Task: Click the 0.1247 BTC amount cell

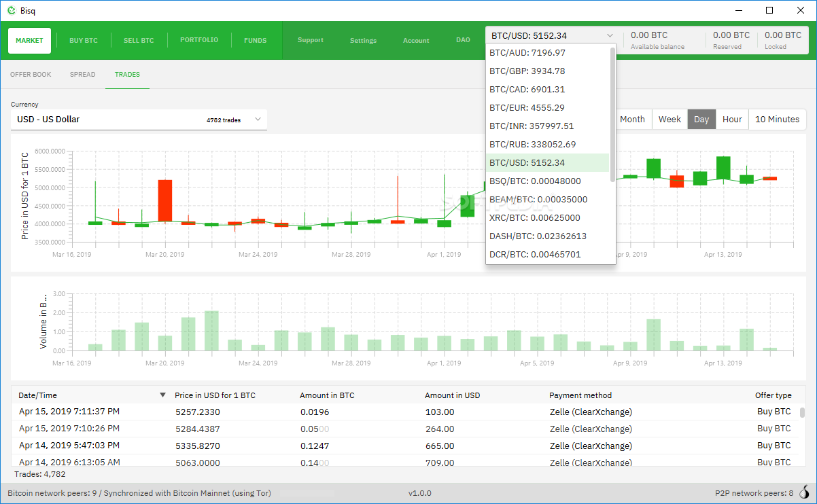Action: click(x=315, y=446)
